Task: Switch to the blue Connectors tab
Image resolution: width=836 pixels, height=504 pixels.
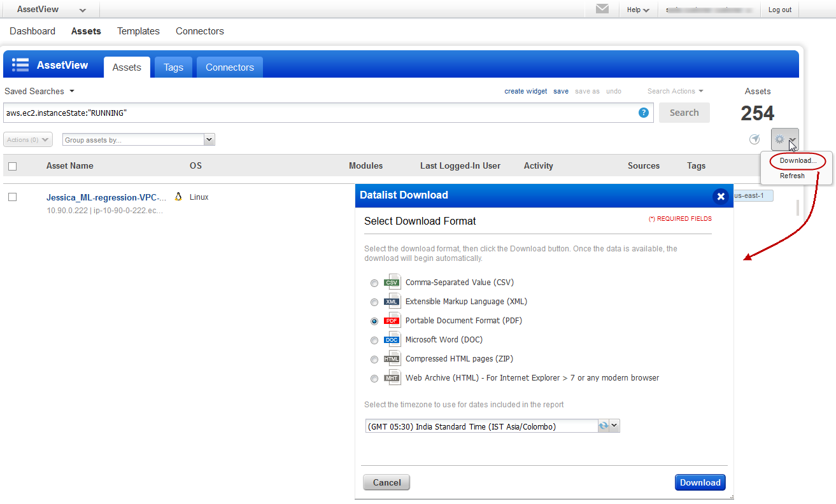Action: [230, 67]
